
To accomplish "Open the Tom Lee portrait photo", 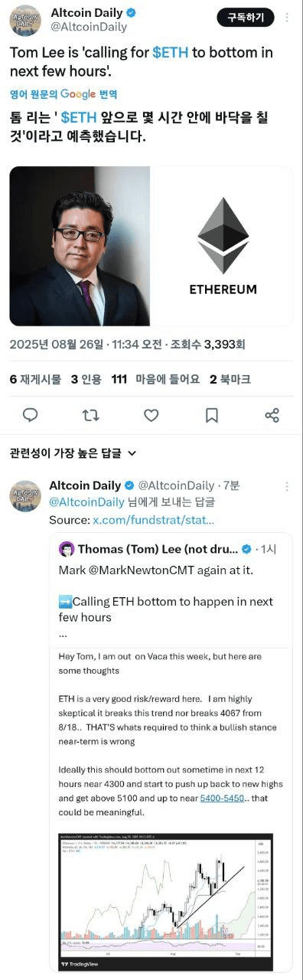I will [80, 247].
